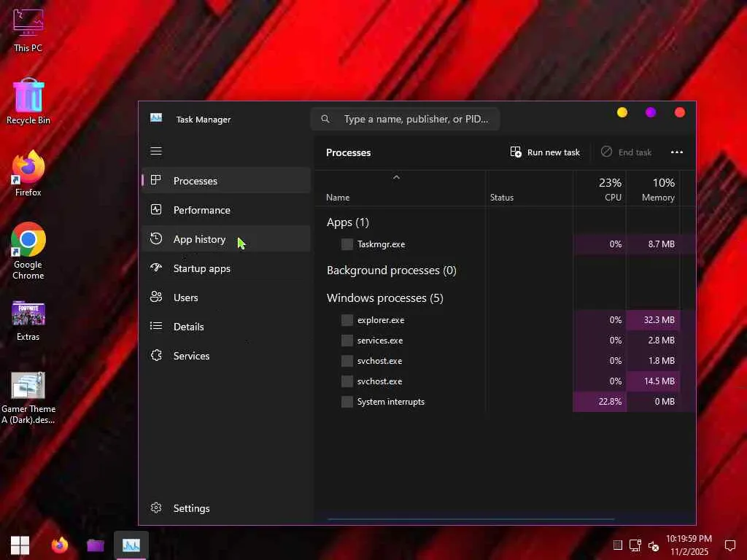Select the Taskmgr.exe row
747x560 pixels.
coord(505,244)
